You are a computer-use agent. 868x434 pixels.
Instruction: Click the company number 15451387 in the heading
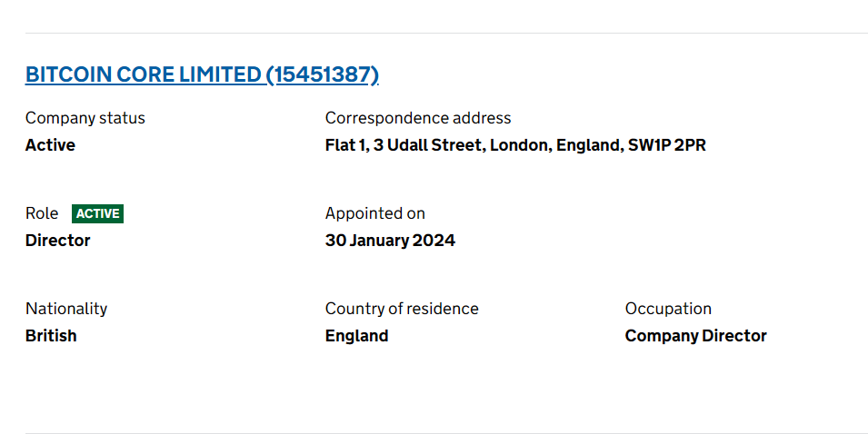(x=323, y=74)
